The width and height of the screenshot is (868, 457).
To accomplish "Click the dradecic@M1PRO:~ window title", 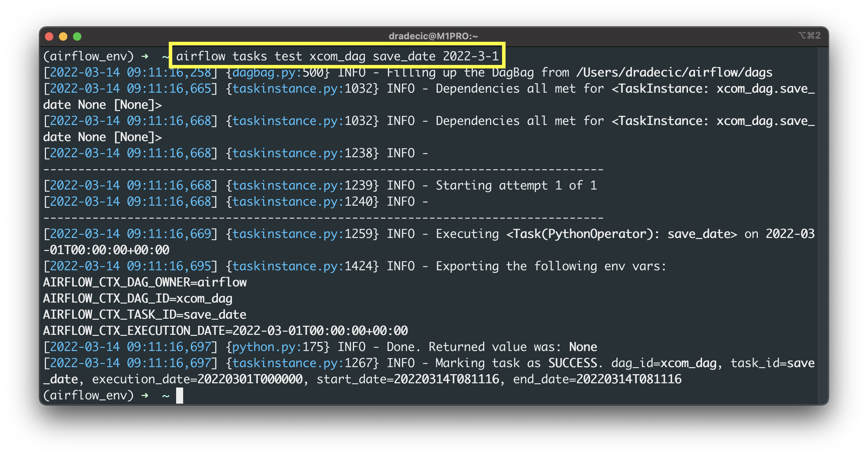I will (x=434, y=35).
